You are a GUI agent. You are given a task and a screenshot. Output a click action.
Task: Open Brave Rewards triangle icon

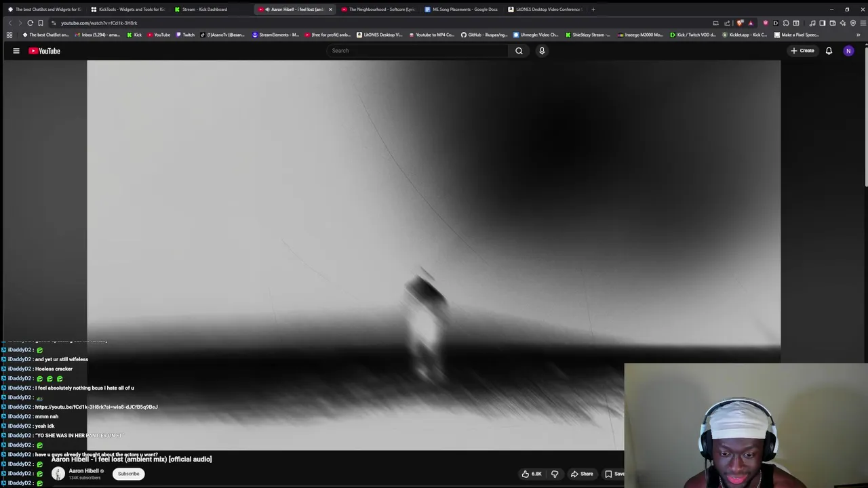click(x=750, y=23)
